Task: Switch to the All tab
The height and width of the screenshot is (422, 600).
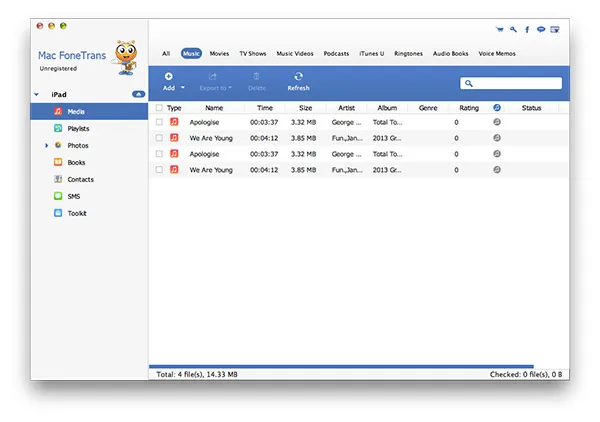Action: tap(166, 54)
